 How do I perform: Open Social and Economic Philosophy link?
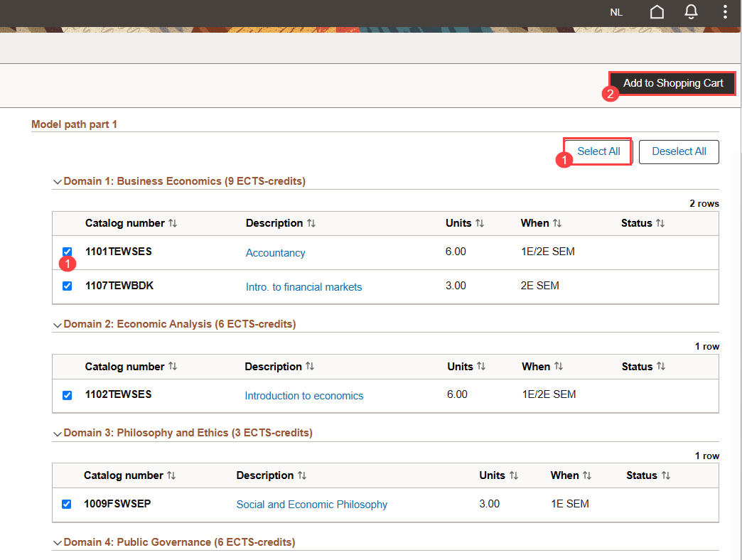[x=312, y=505]
